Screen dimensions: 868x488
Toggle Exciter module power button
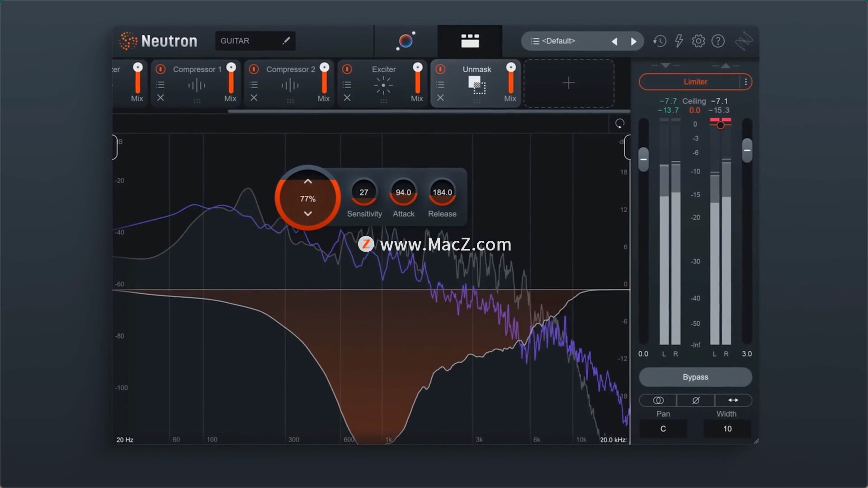click(347, 69)
